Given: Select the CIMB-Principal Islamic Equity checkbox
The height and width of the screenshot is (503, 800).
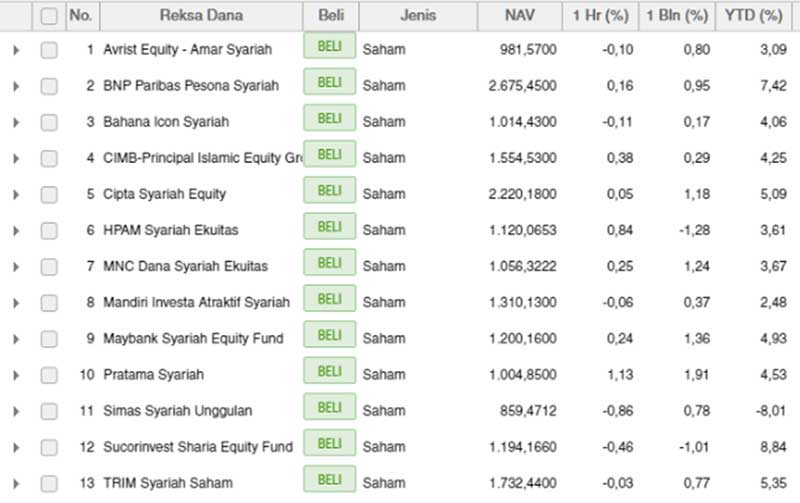Looking at the screenshot, I should (49, 159).
